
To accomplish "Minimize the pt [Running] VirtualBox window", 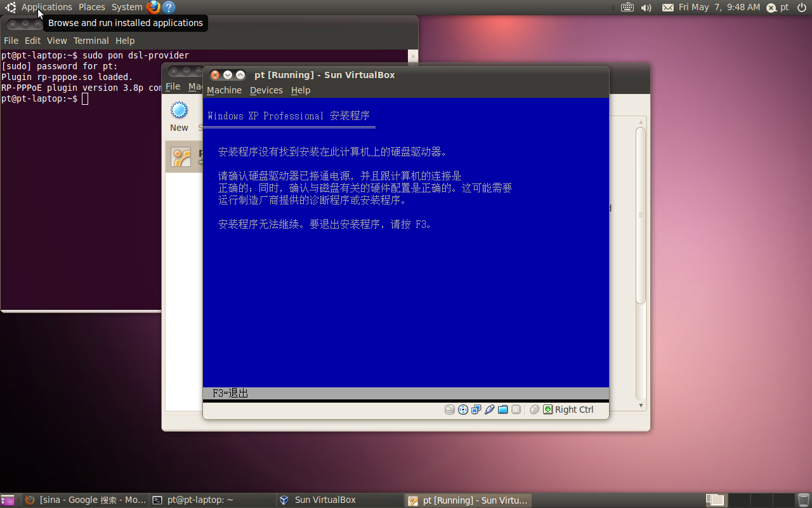I will [x=228, y=75].
